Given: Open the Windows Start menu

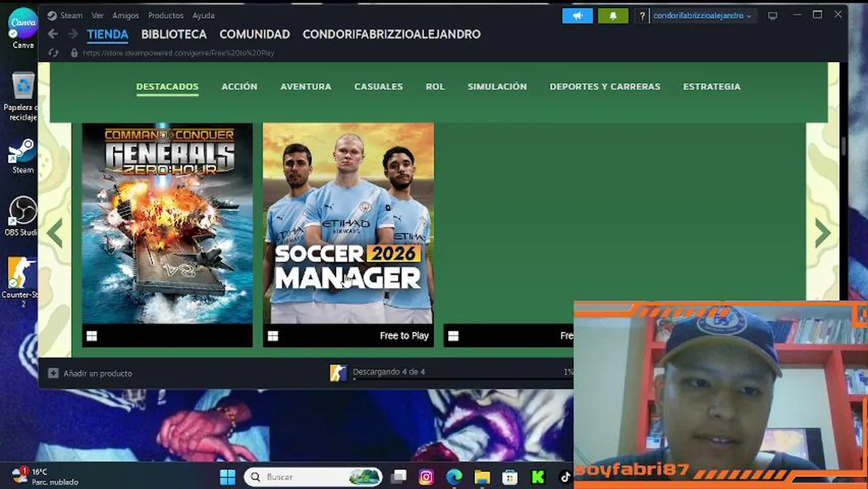Looking at the screenshot, I should [x=228, y=477].
